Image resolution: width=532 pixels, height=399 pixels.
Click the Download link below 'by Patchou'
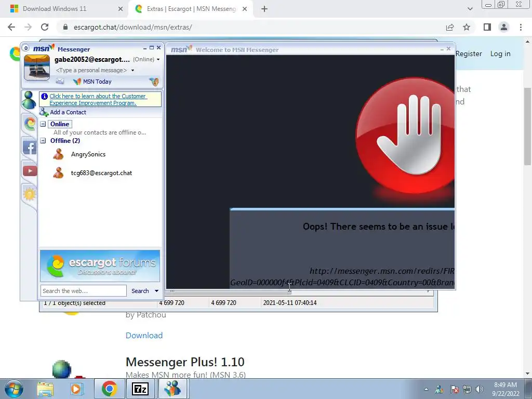click(144, 335)
